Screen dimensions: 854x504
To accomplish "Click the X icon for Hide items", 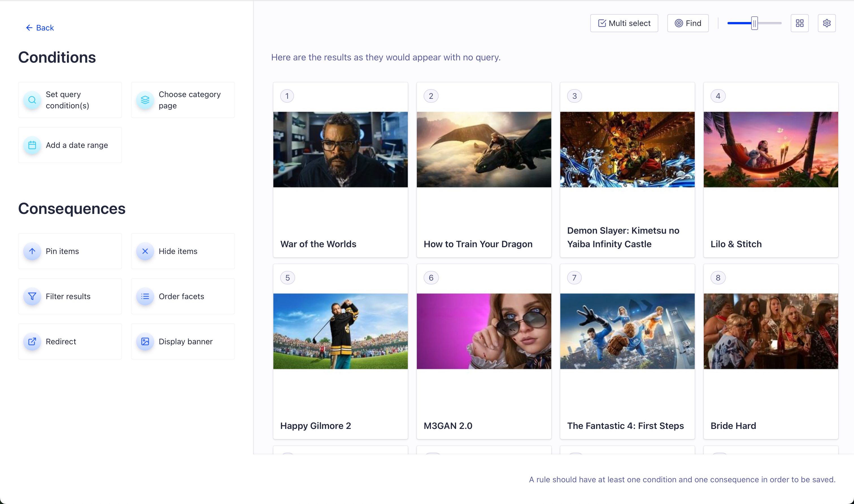I will [x=145, y=251].
